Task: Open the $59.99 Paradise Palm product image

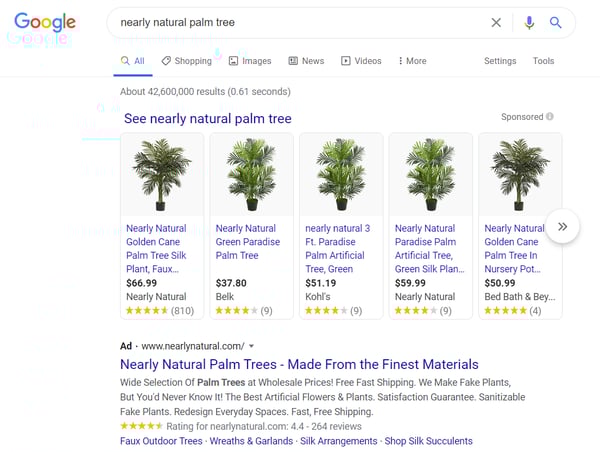Action: click(430, 175)
